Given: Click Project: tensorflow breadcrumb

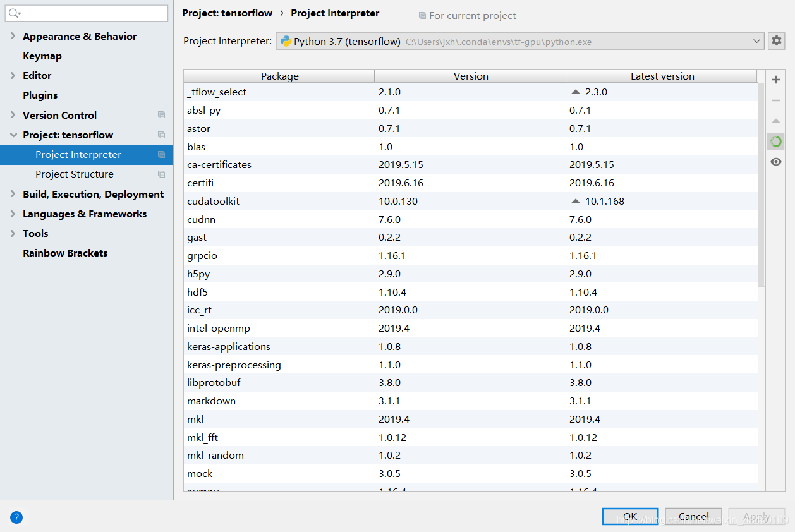Looking at the screenshot, I should point(228,13).
